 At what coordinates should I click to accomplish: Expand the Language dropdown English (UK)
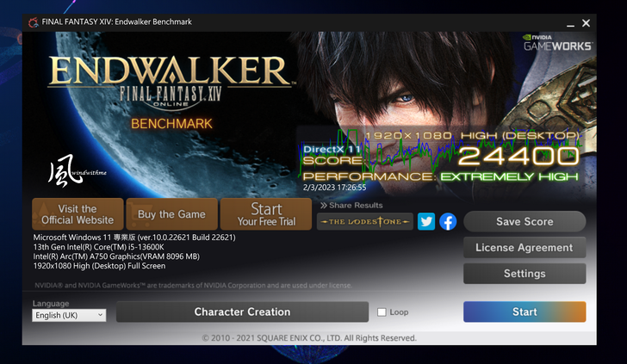69,315
